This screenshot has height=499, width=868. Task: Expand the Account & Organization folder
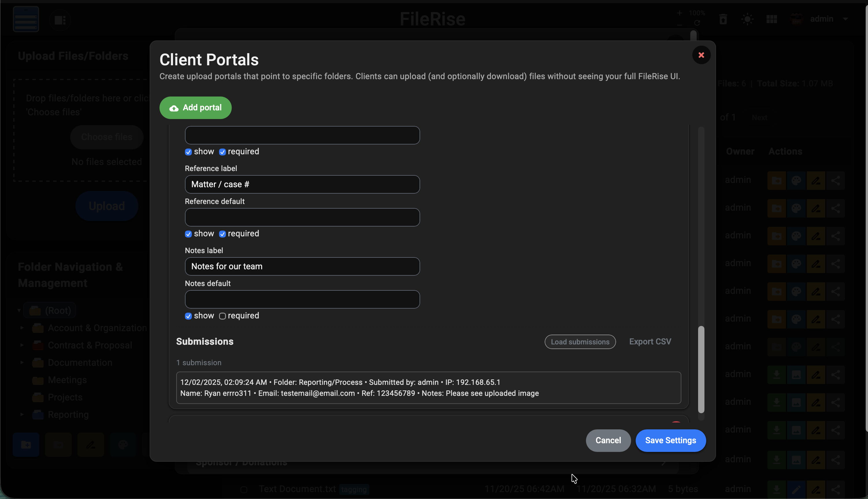[22, 328]
